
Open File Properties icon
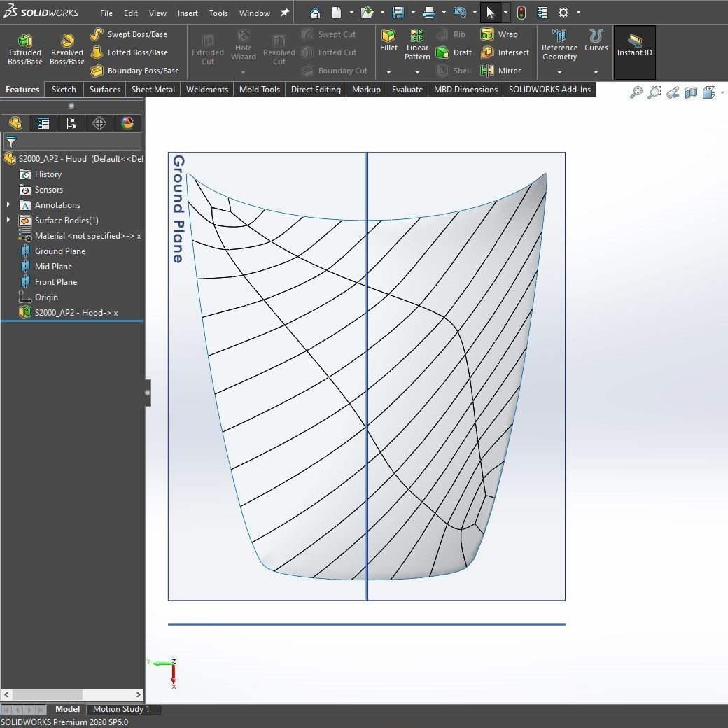click(542, 13)
